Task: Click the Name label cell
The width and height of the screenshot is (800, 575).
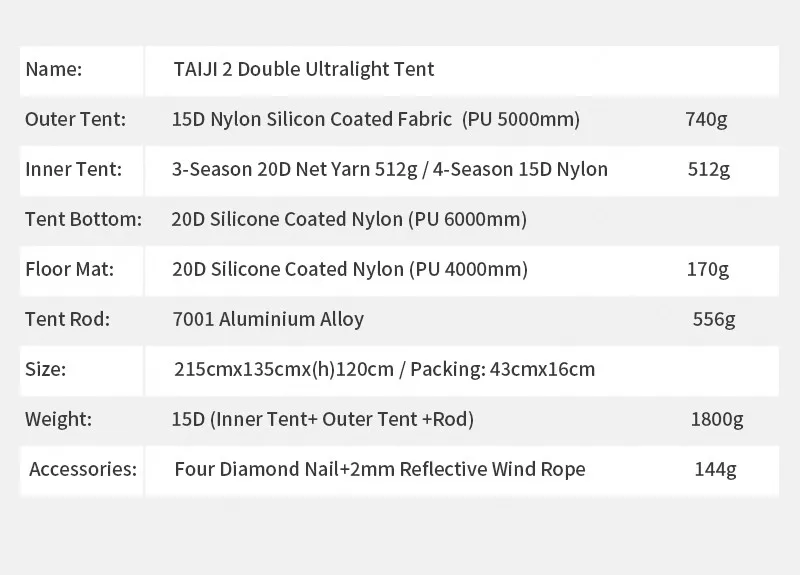Action: [82, 71]
